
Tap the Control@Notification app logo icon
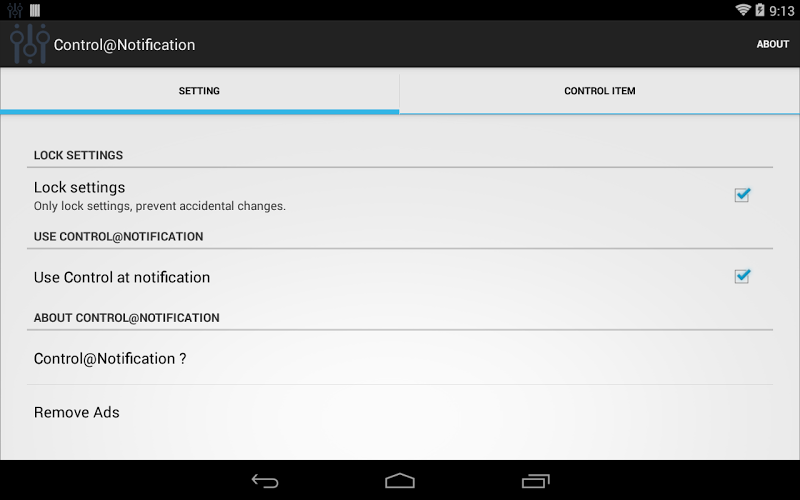30,44
